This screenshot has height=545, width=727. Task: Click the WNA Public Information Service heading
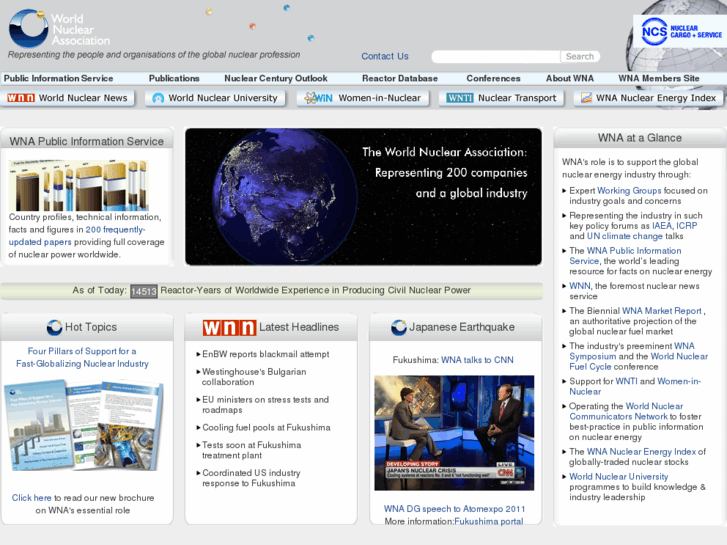(86, 141)
